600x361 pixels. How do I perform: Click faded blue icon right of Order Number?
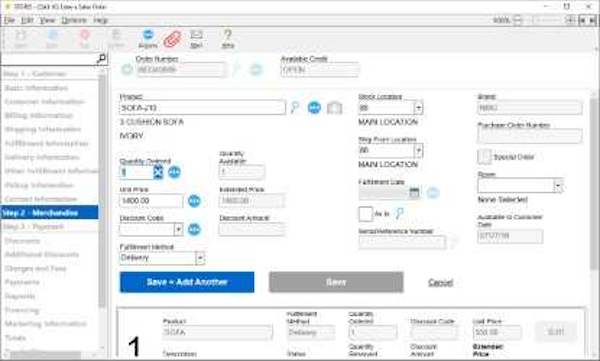pyautogui.click(x=256, y=70)
